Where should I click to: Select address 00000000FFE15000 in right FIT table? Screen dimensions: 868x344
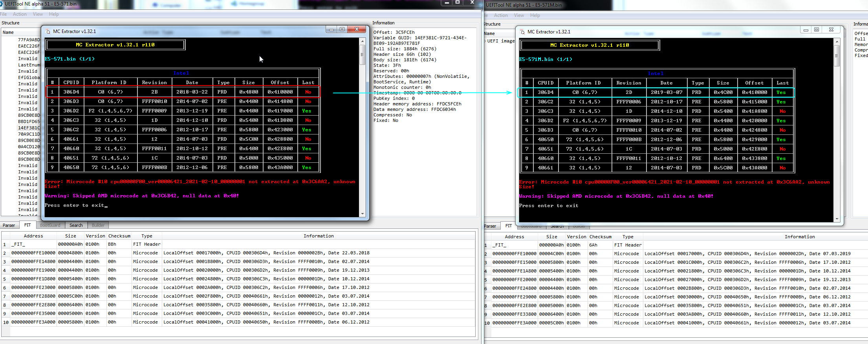click(x=515, y=262)
